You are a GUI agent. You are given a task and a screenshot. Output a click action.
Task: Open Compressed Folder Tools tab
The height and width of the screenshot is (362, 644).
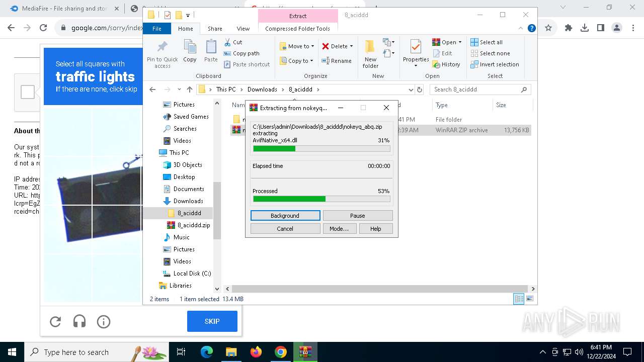coord(298,29)
